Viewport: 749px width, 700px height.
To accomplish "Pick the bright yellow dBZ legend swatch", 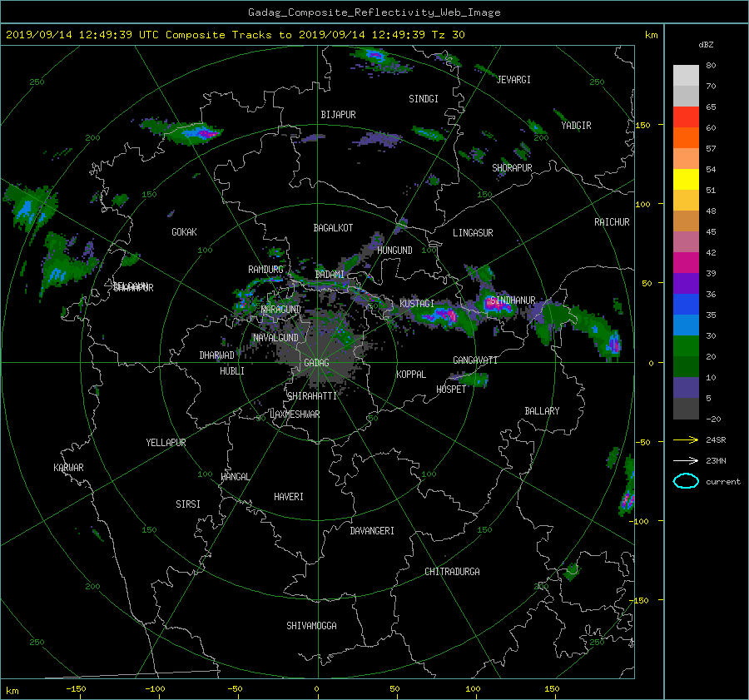I will pos(686,180).
